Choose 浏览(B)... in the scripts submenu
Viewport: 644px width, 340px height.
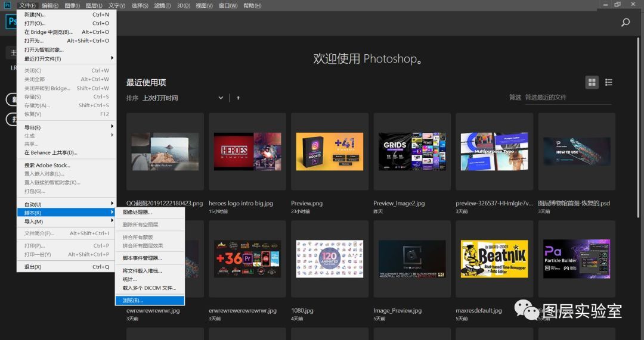149,301
